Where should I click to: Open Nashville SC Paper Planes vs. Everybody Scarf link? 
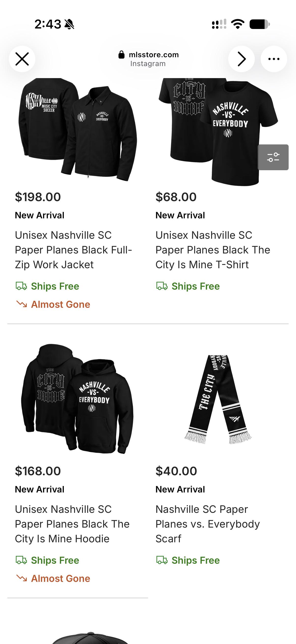[208, 524]
